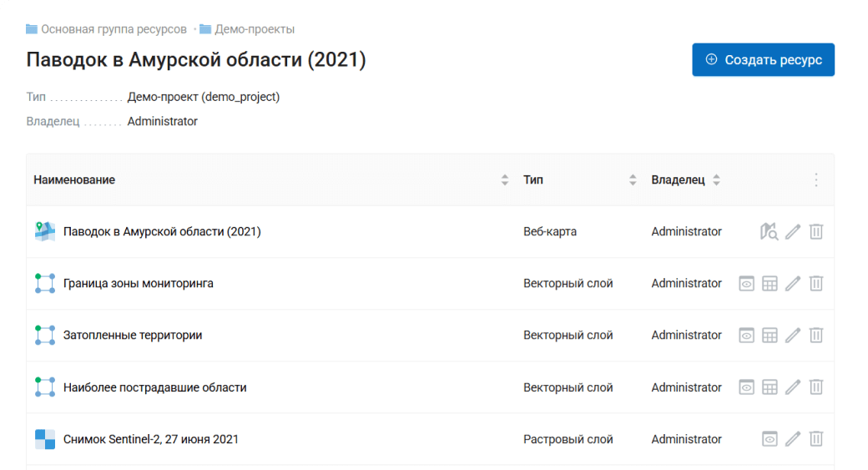Click the pencil icon for Наиболее пострадавшие области
The image size is (868, 470).
click(793, 387)
